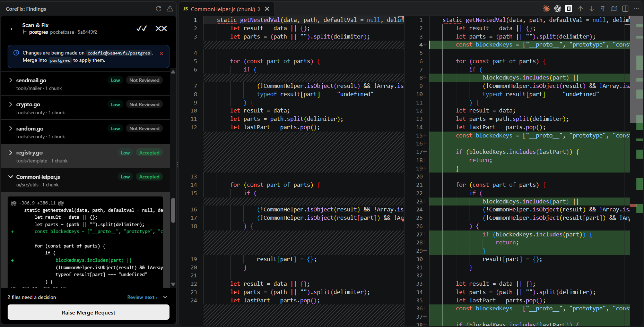Click the findings list scrollbar thumb
The image size is (644, 327).
point(173,210)
